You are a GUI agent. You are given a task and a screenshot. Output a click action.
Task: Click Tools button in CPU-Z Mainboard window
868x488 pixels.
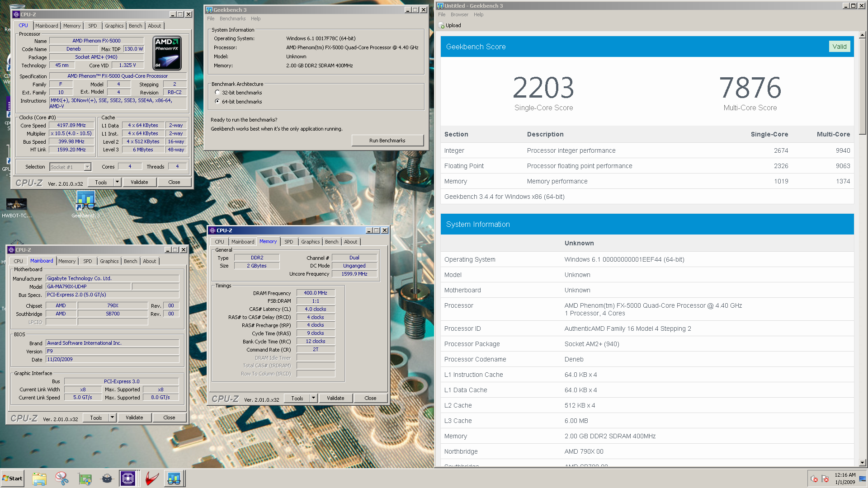coord(96,418)
